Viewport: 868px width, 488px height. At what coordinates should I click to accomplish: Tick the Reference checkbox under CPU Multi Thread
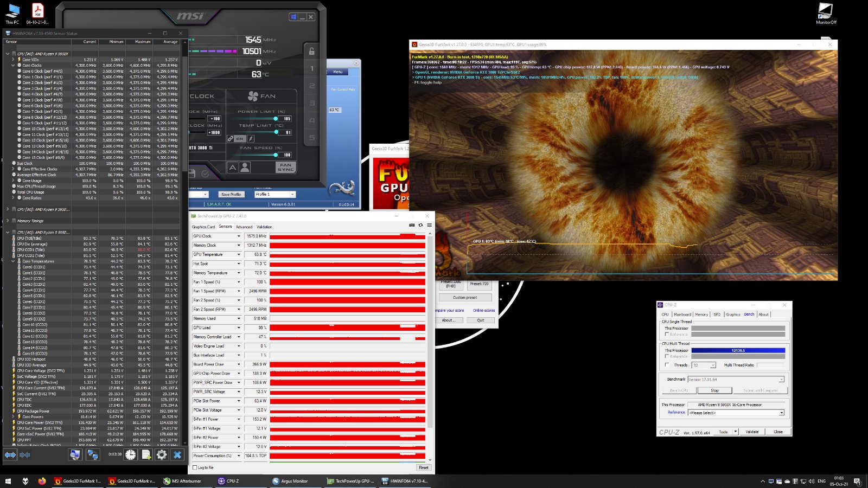667,356
